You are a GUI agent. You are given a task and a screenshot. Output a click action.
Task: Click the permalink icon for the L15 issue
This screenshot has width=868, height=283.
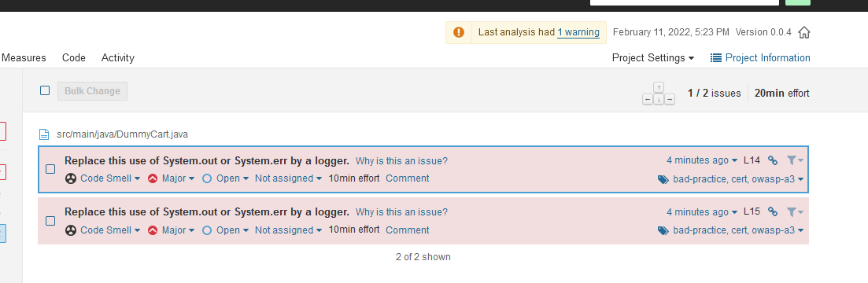click(773, 211)
